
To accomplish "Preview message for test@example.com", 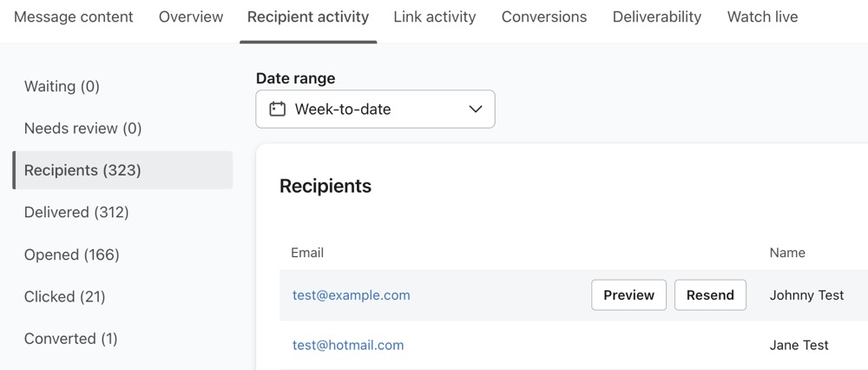I will point(628,295).
